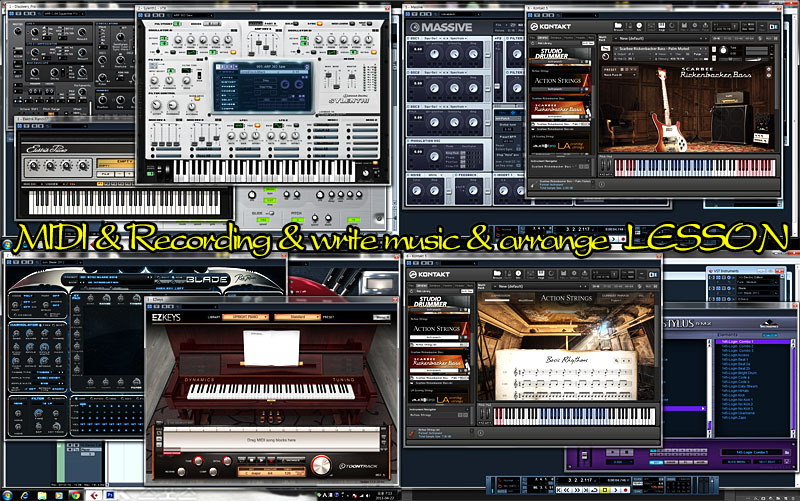Open the OSC1 wavetable dropdown in Massive
The image size is (800, 501).
433,38
